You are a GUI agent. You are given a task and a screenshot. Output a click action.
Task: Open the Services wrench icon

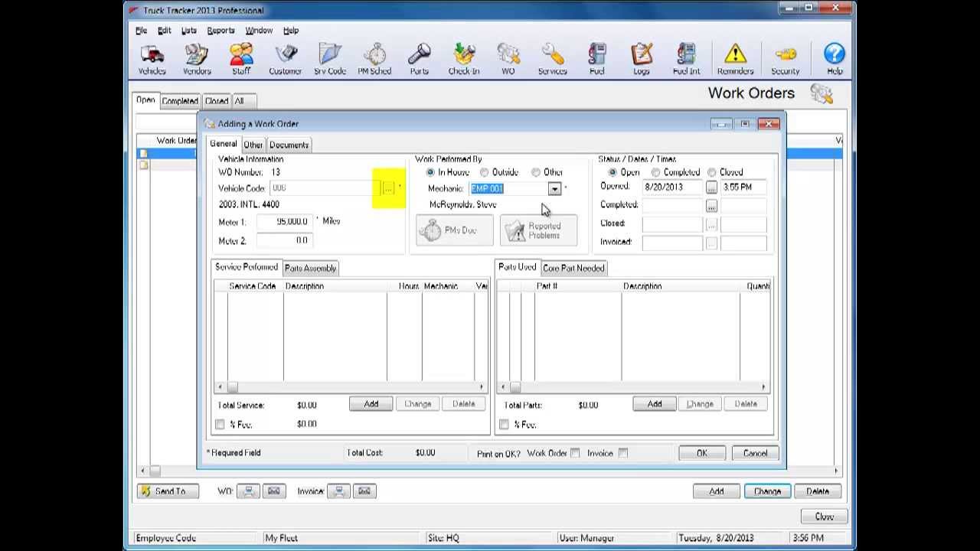[552, 60]
